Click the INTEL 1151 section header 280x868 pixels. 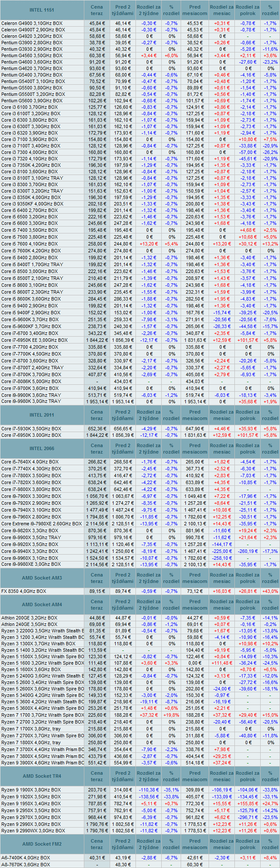tap(42, 10)
